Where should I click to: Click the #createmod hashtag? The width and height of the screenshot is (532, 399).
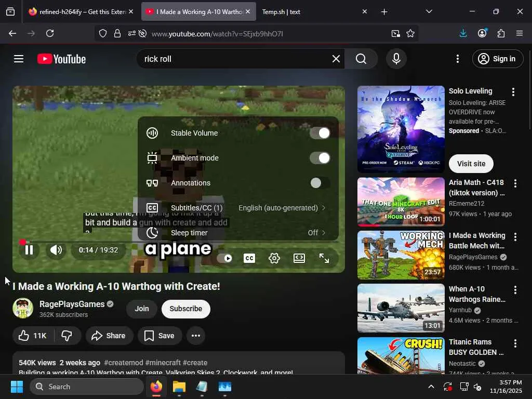[124, 363]
